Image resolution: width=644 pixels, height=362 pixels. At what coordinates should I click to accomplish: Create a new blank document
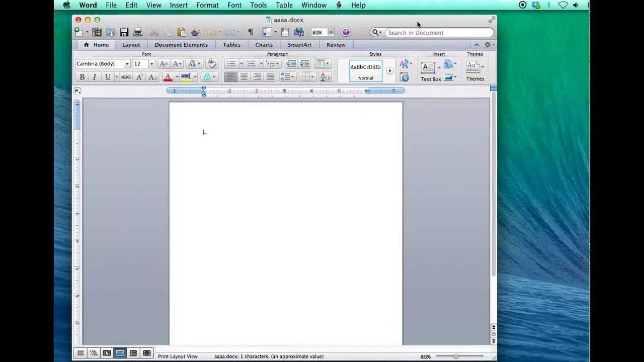click(x=78, y=32)
